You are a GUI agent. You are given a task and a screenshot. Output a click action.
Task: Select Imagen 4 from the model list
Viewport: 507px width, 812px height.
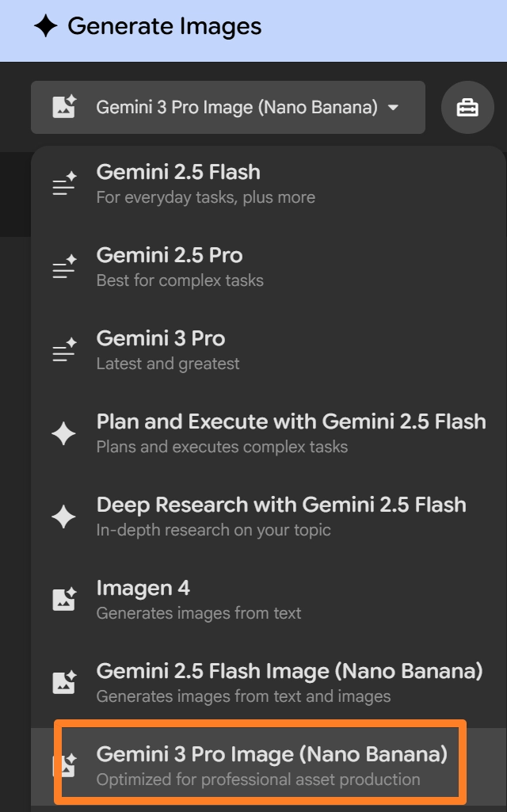tap(198, 600)
